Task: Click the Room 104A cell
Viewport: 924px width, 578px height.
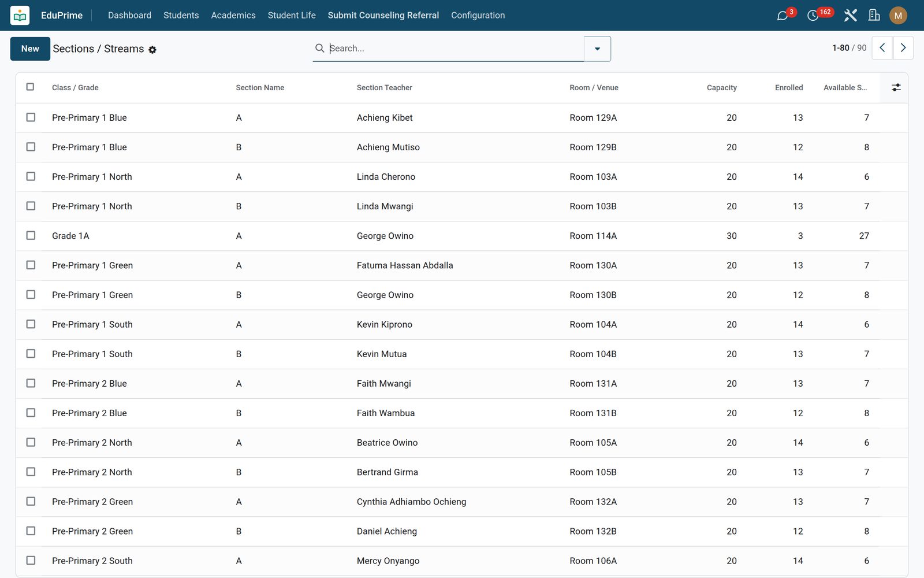Action: (x=593, y=324)
